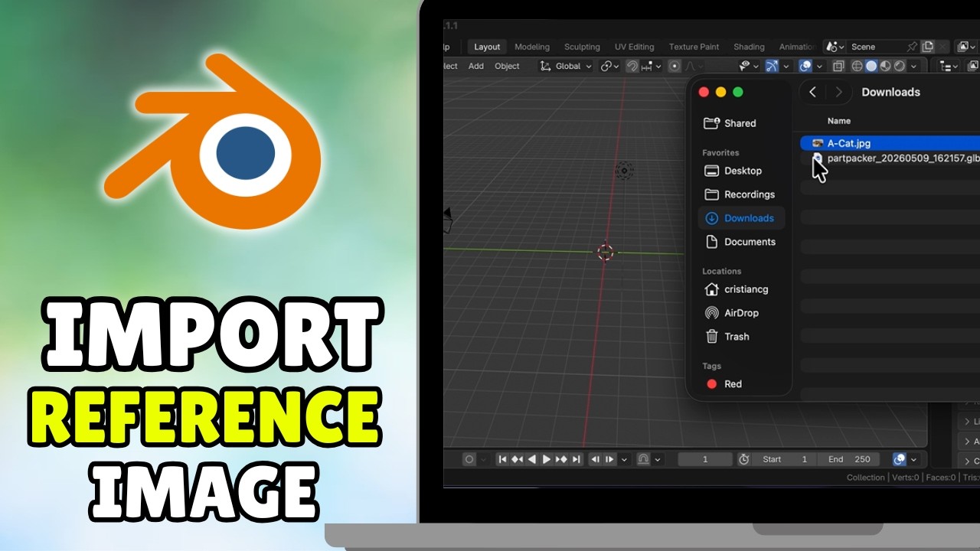Open the UV Editing workspace tab
Image resolution: width=980 pixels, height=551 pixels.
(x=634, y=47)
